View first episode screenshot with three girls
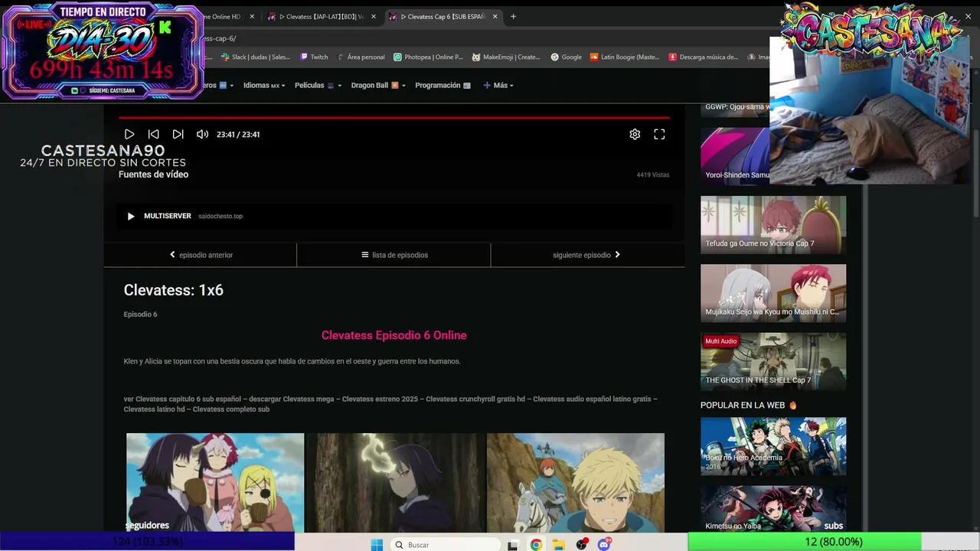 click(215, 483)
